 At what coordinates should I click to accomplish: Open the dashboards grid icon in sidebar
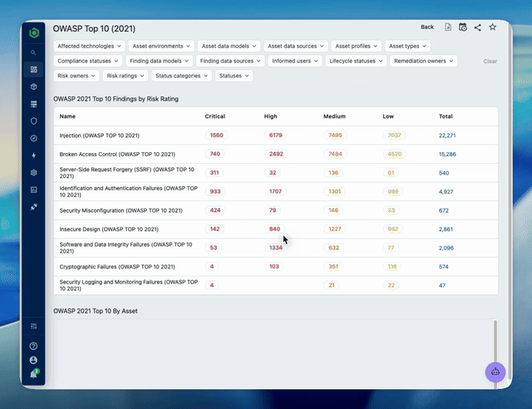point(33,70)
